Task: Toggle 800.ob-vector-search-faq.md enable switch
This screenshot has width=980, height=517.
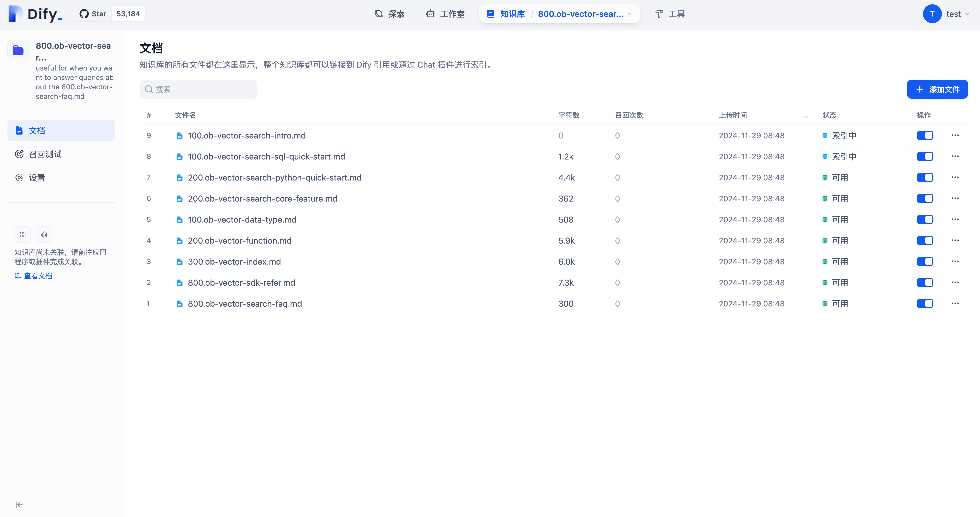Action: 925,303
